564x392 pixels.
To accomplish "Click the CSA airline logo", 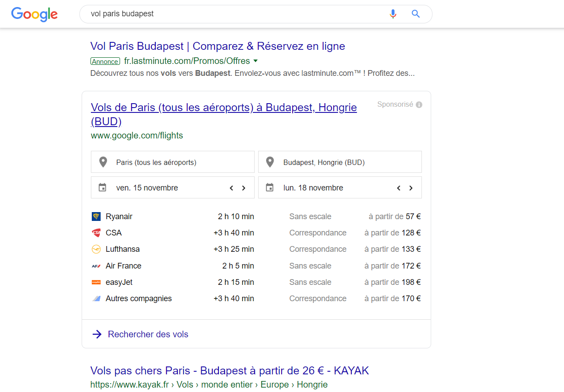I will pos(96,233).
